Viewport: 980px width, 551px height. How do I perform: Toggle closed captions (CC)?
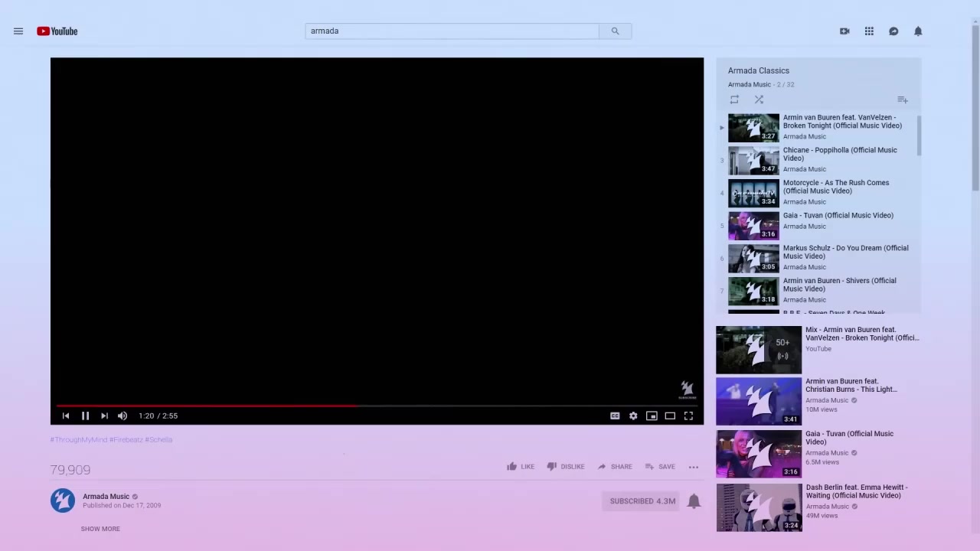click(x=615, y=416)
